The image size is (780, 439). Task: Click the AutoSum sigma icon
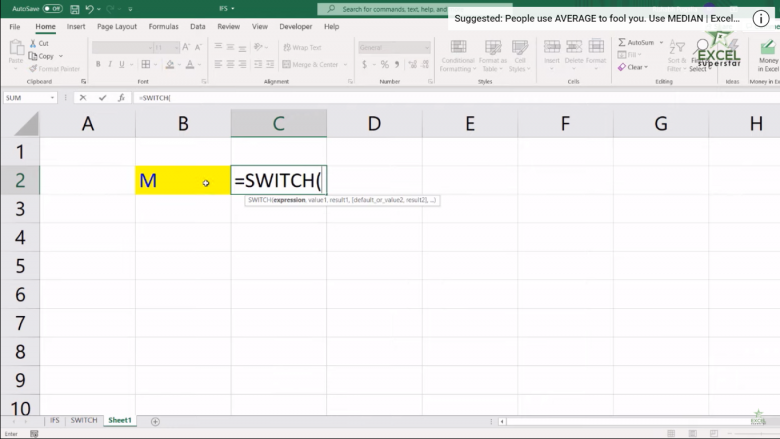pyautogui.click(x=622, y=43)
